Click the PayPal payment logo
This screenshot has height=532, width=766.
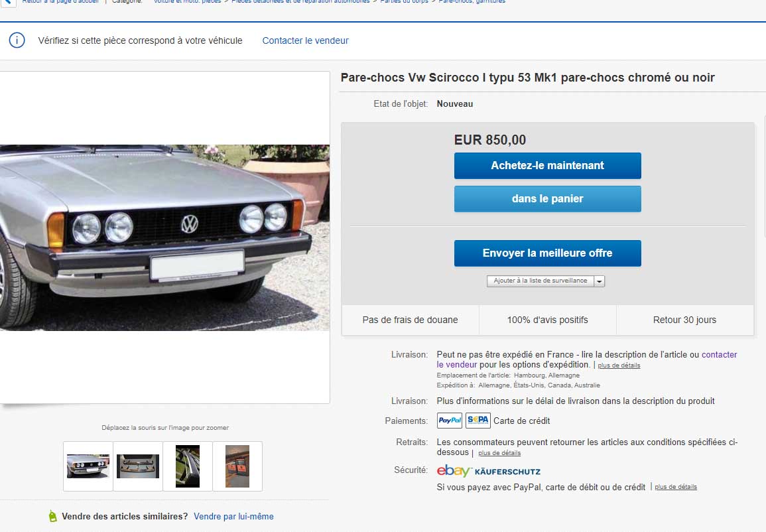450,420
